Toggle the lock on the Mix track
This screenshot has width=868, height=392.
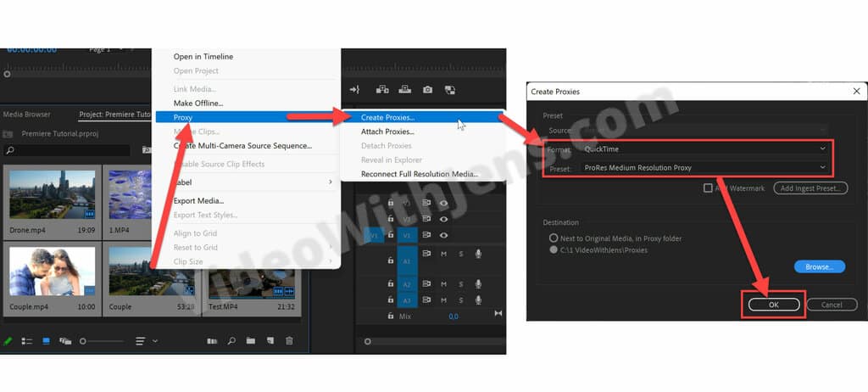coord(391,316)
